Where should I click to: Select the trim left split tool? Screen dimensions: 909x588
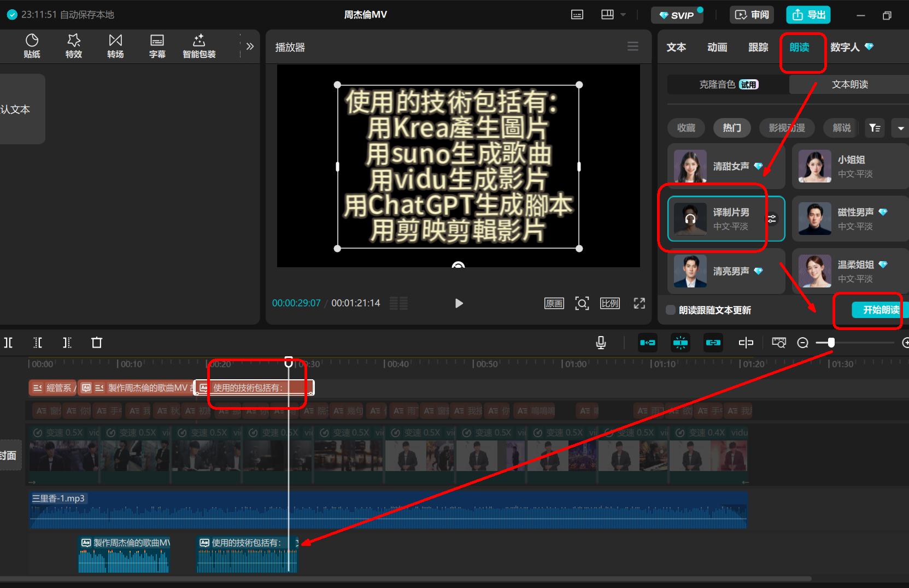pyautogui.click(x=38, y=343)
